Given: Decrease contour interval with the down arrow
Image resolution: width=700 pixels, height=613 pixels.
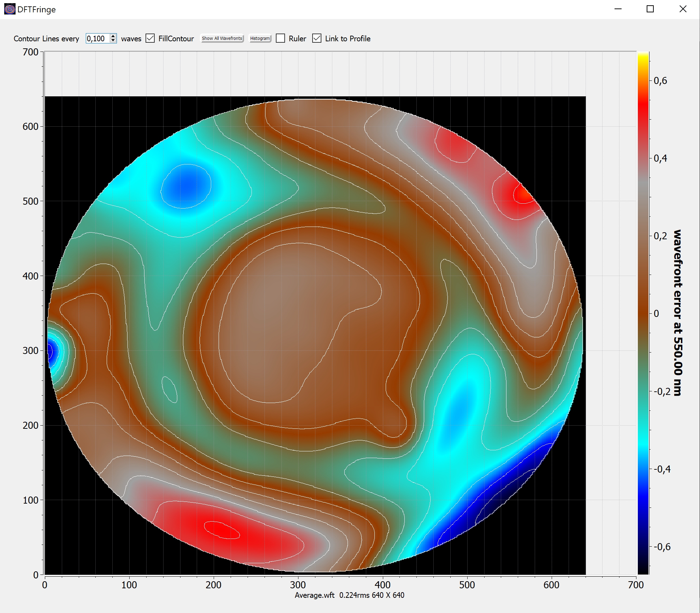Looking at the screenshot, I should coord(113,41).
